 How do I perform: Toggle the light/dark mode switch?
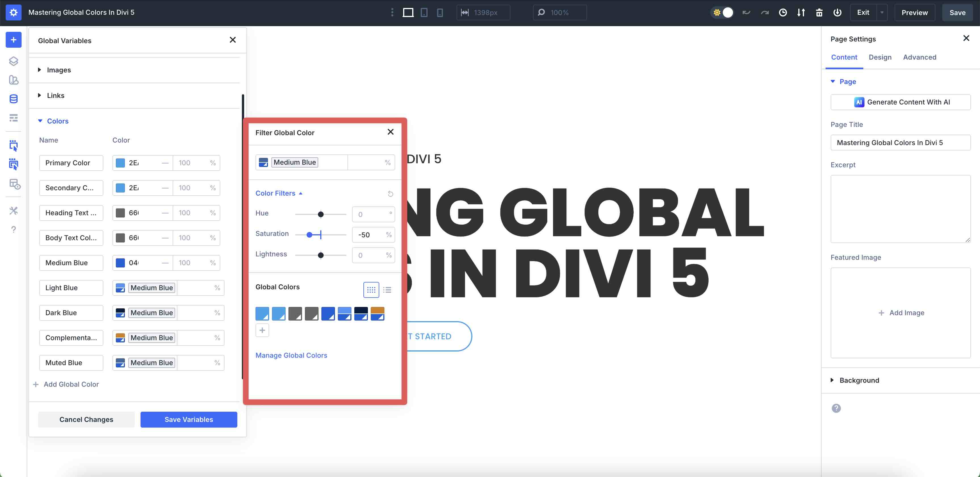tap(722, 12)
